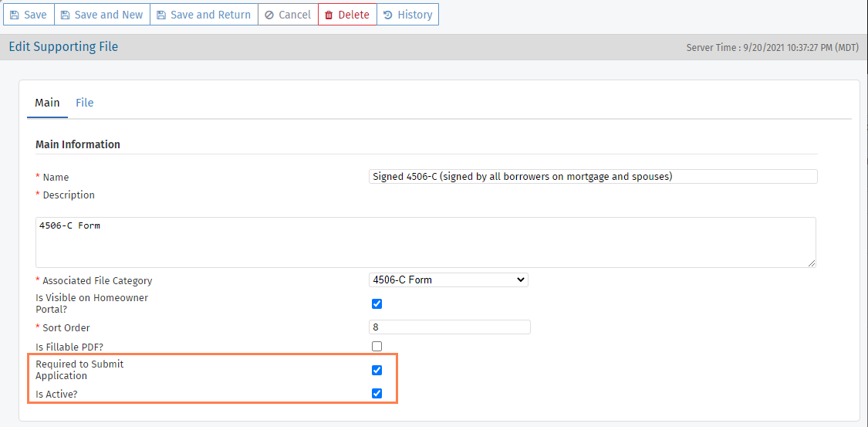Click the Main Information section heading
This screenshot has width=868, height=427.
(78, 144)
